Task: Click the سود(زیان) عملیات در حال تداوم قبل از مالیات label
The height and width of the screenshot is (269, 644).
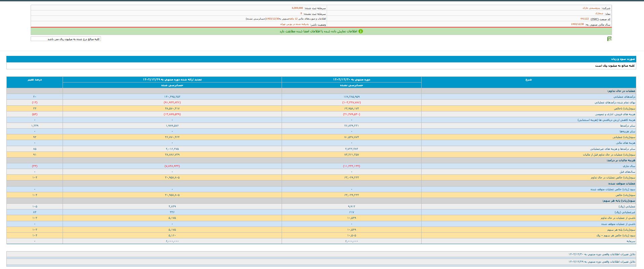Action: (x=609, y=155)
